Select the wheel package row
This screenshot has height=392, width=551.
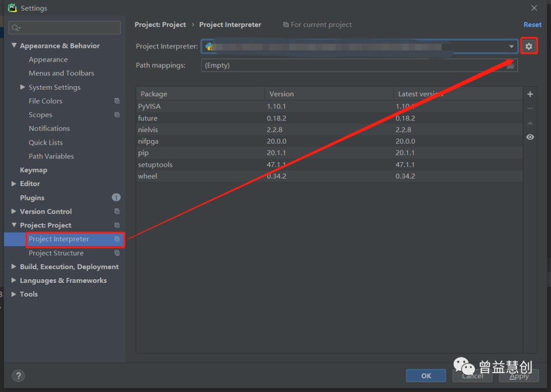(x=329, y=176)
